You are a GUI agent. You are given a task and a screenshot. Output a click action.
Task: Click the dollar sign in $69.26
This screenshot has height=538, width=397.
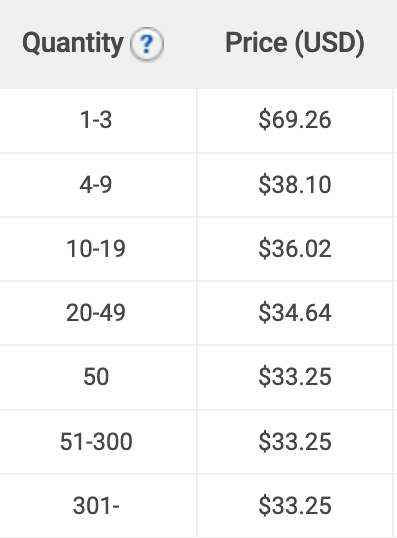pyautogui.click(x=265, y=120)
